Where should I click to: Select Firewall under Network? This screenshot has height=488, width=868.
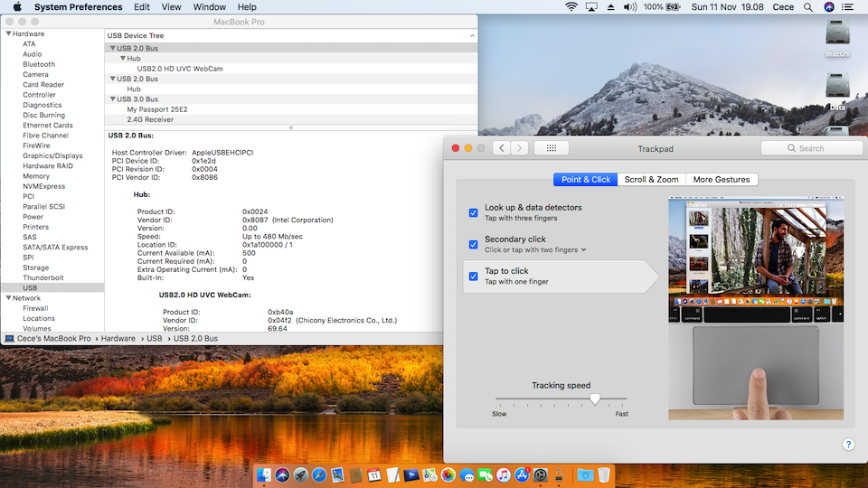(35, 308)
